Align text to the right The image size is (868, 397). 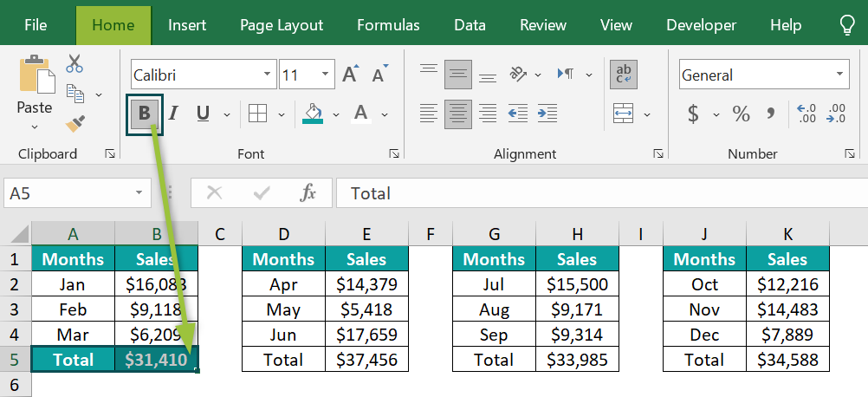(x=487, y=114)
